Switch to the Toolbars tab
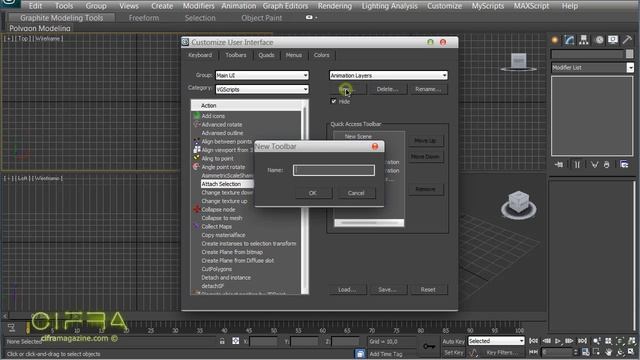The height and width of the screenshot is (360, 640). 236,55
